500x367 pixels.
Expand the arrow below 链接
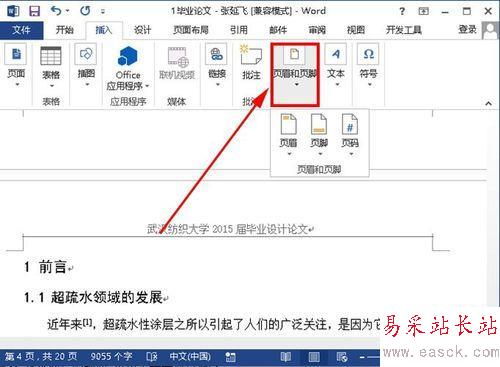click(x=218, y=85)
